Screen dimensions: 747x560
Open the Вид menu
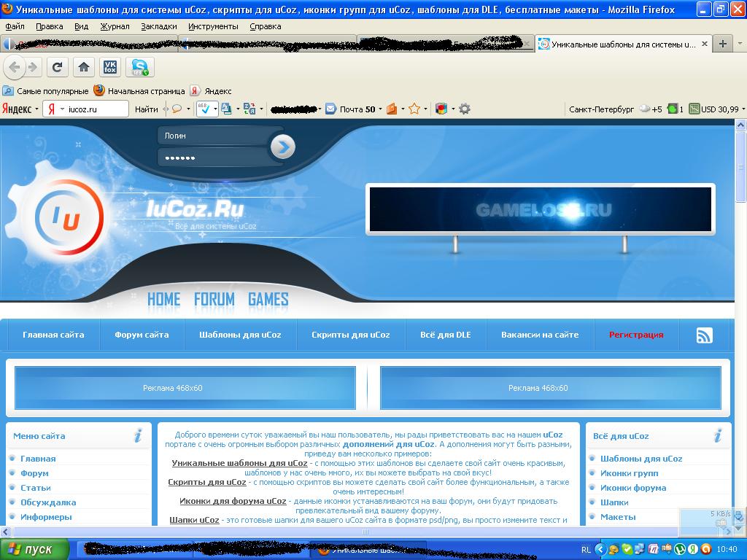point(82,27)
